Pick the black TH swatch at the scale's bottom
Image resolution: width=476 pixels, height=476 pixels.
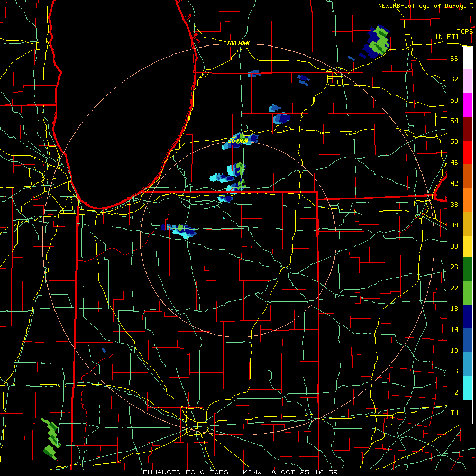click(467, 411)
